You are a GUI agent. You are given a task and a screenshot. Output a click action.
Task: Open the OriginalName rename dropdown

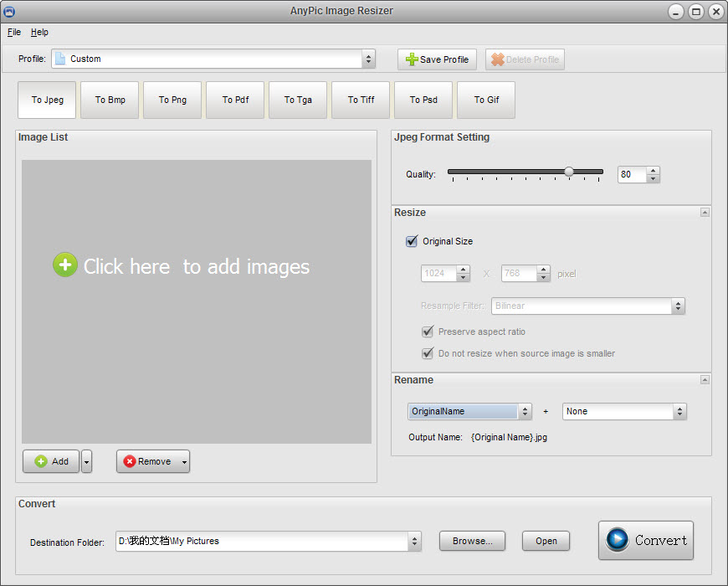click(x=469, y=411)
